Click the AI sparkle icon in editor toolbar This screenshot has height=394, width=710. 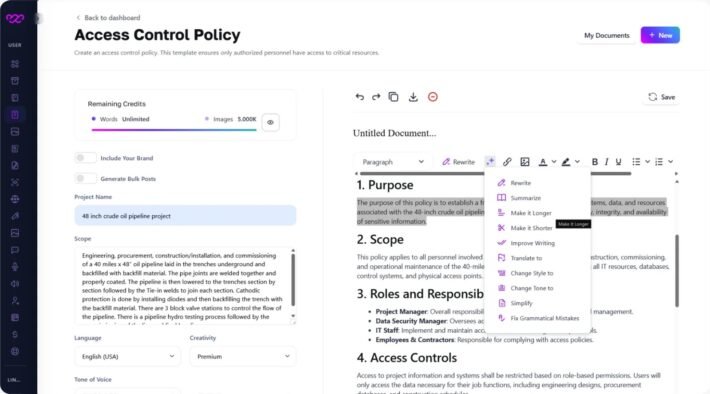490,162
